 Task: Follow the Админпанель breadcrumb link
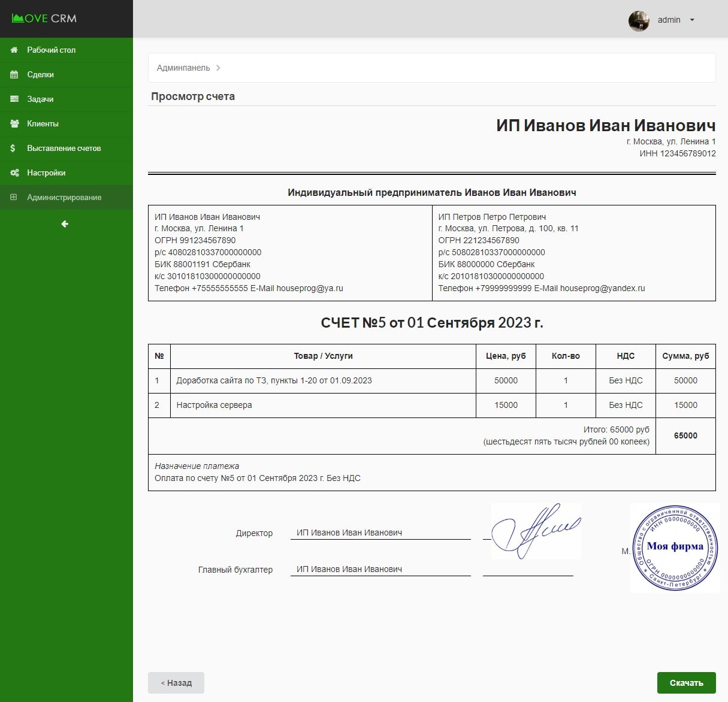click(x=183, y=68)
